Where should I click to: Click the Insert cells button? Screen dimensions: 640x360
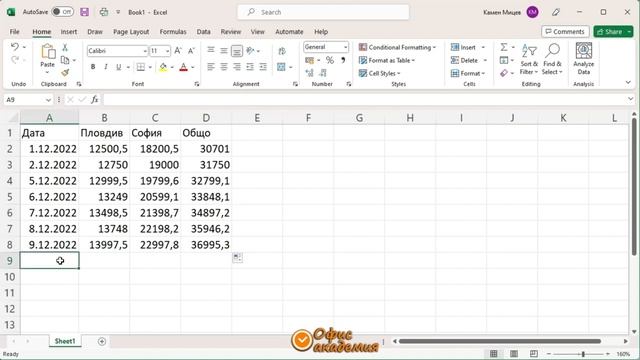[x=464, y=47]
